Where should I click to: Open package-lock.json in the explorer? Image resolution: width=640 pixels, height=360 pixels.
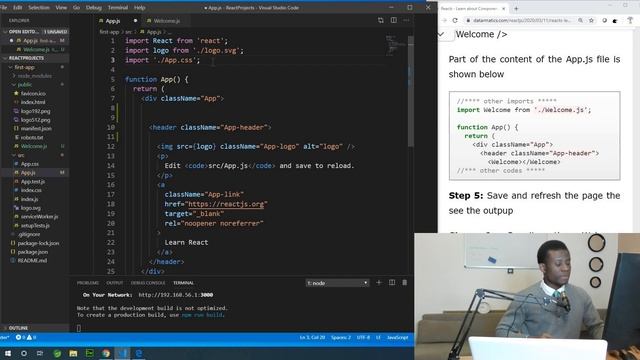tap(38, 243)
